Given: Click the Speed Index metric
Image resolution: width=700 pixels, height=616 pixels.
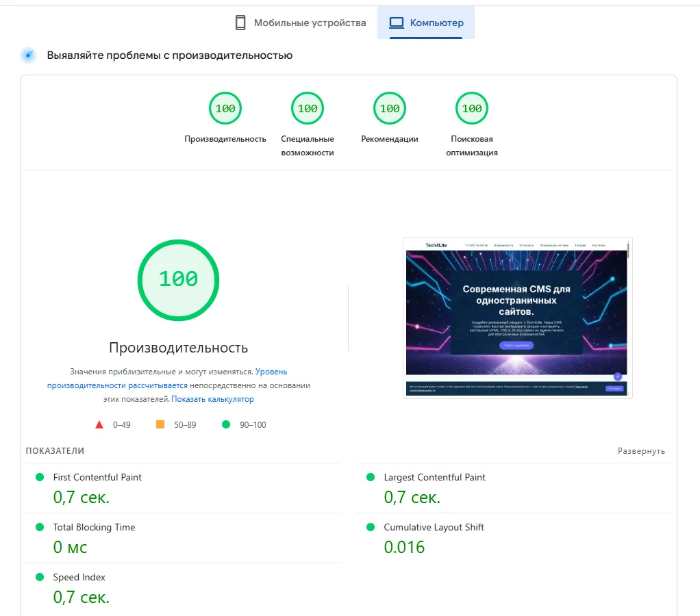Looking at the screenshot, I should (79, 577).
